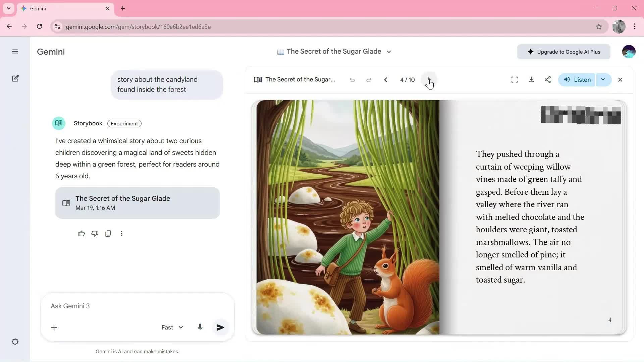Screen dimensions: 644x362
Task: Share the storybook
Action: [x=548, y=80]
